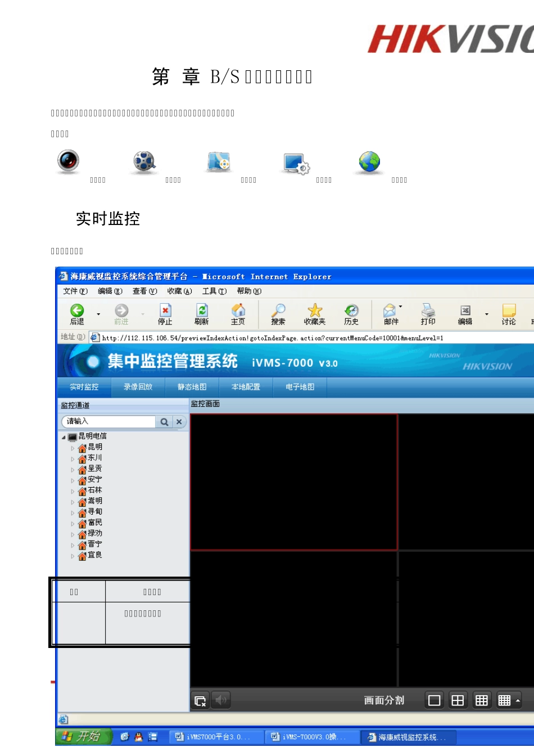534x756 pixels.
Task: Select single-window layout icon
Action: point(434,700)
